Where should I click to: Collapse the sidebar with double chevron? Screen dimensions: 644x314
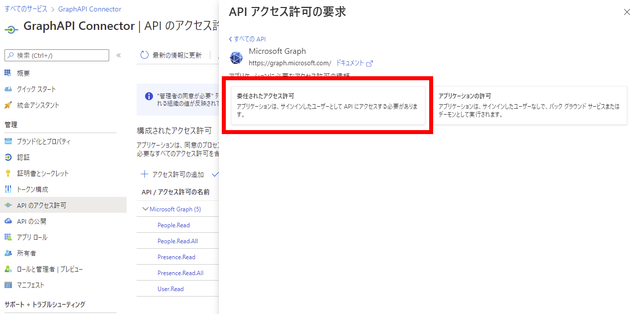coord(119,55)
